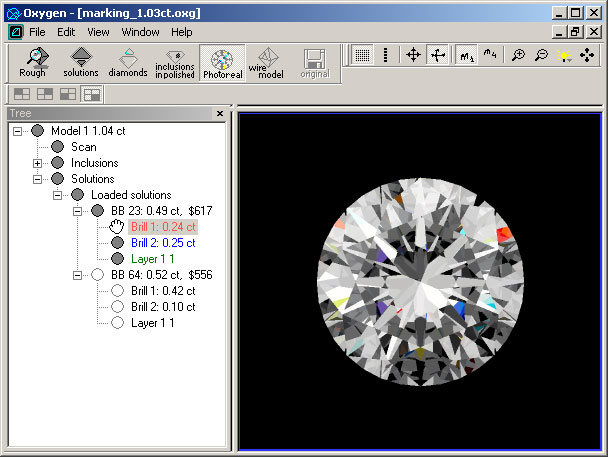The width and height of the screenshot is (608, 457).
Task: Click the zoom in magnifier
Action: 518,55
